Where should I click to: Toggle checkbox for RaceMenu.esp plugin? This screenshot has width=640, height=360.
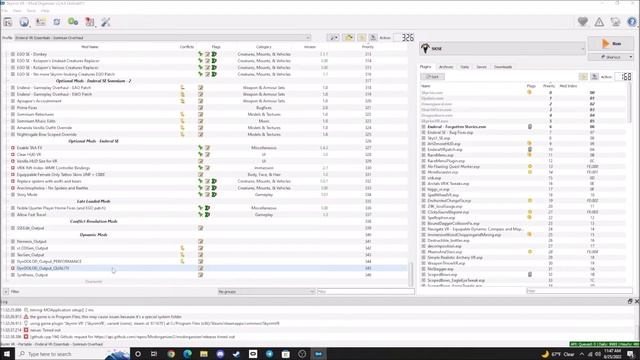point(423,155)
